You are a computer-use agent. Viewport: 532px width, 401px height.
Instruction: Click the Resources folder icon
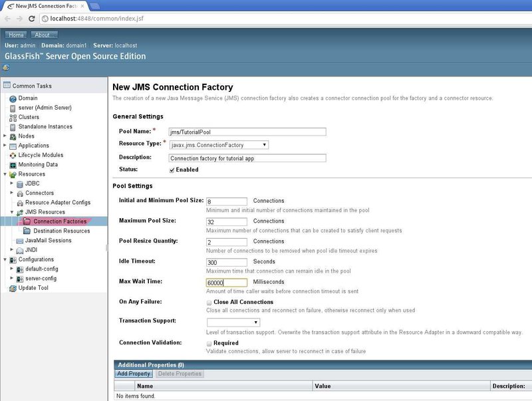click(x=13, y=175)
